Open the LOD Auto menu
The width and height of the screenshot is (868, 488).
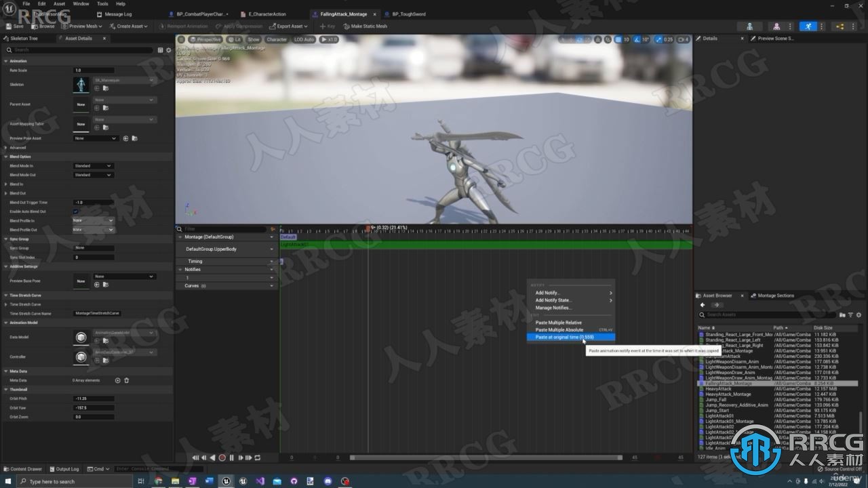[304, 39]
